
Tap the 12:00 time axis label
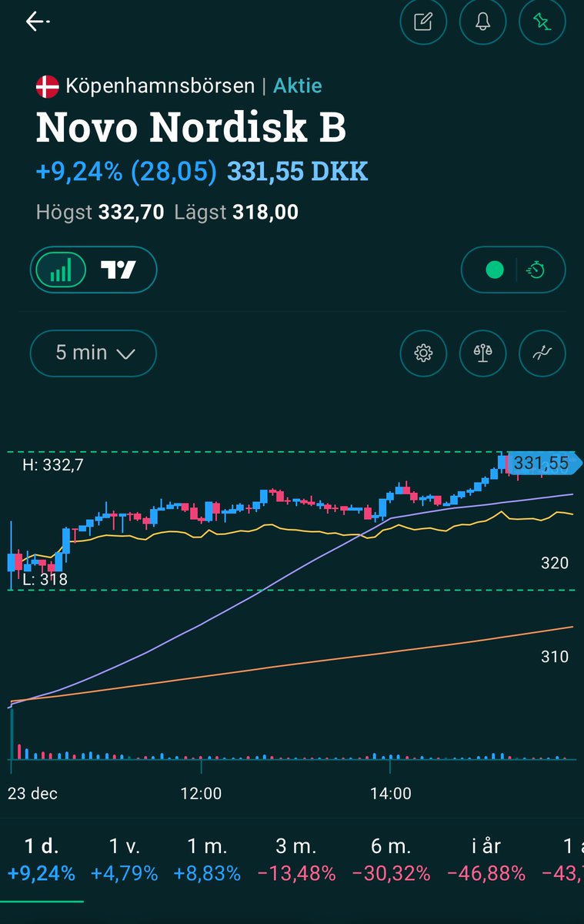[x=201, y=793]
